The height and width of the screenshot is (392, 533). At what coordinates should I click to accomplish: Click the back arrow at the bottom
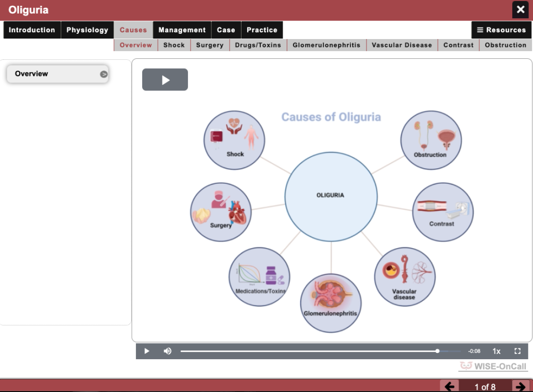(450, 385)
